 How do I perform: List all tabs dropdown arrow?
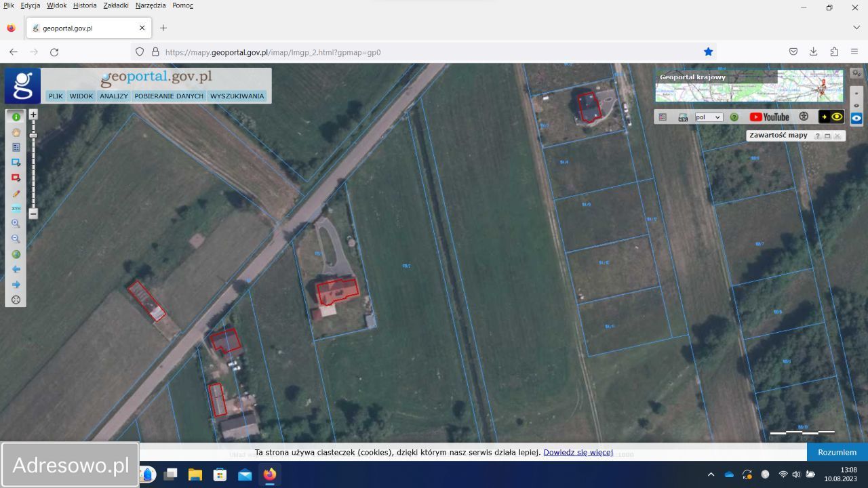[x=856, y=28]
